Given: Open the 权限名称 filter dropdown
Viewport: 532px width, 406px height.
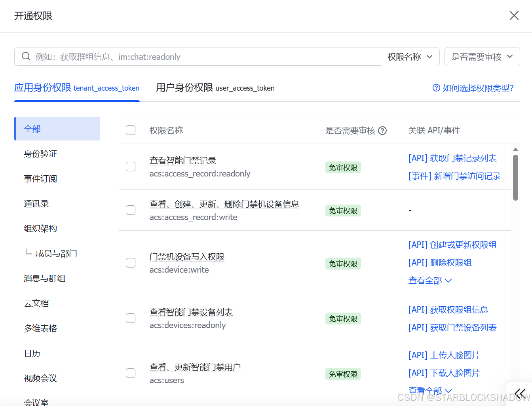Looking at the screenshot, I should pyautogui.click(x=410, y=56).
